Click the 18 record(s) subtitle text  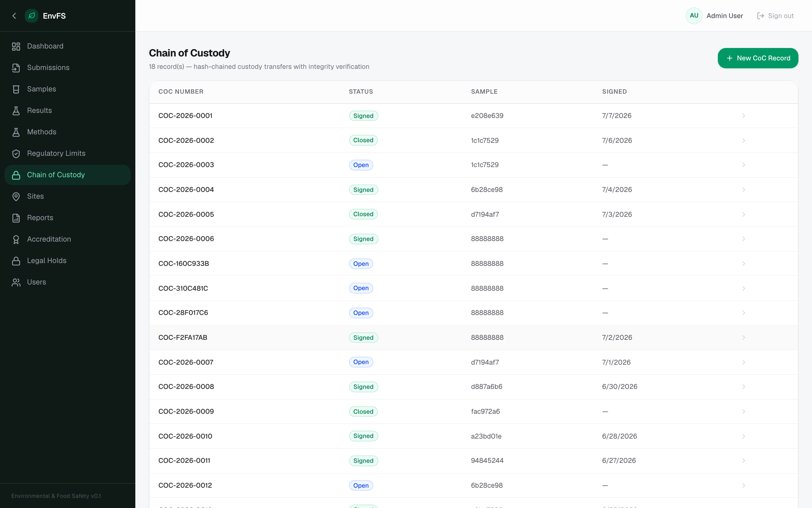pyautogui.click(x=259, y=67)
